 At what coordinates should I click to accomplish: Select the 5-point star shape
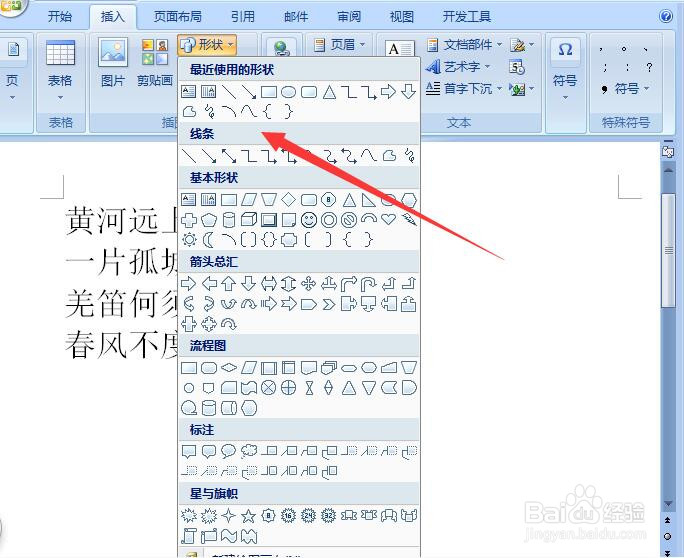click(249, 516)
